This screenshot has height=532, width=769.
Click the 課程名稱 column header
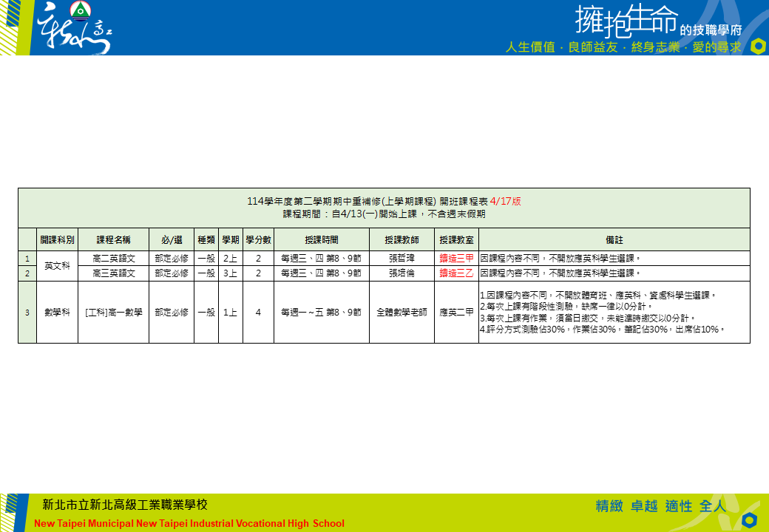pyautogui.click(x=113, y=240)
